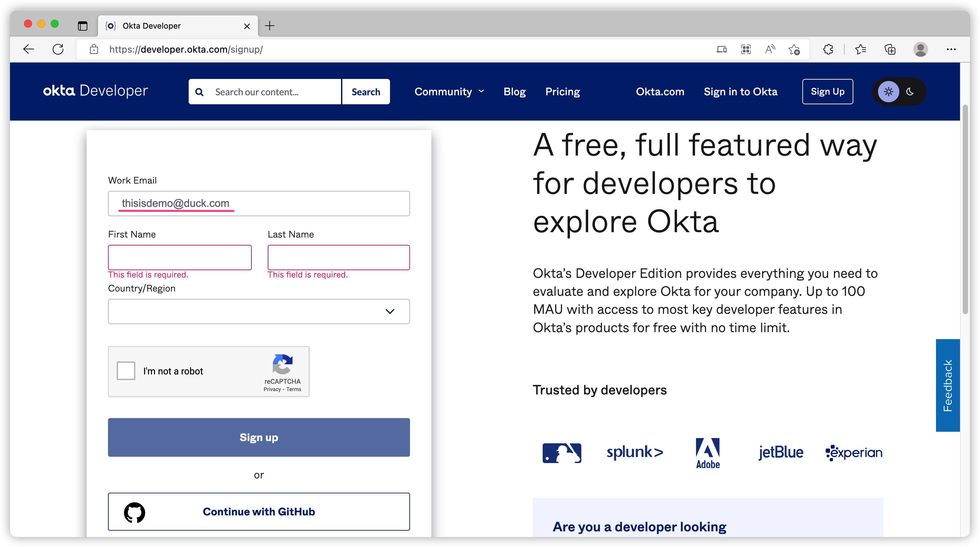Click Sign in to Okta link

740,92
